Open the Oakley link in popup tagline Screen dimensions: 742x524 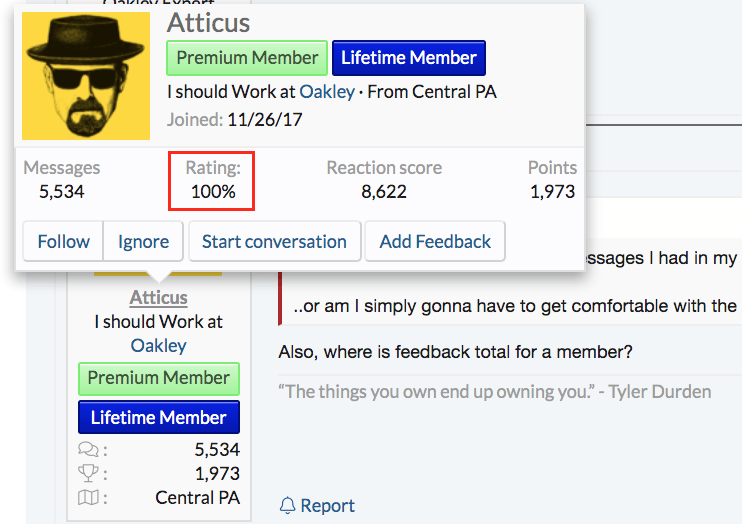click(x=327, y=92)
